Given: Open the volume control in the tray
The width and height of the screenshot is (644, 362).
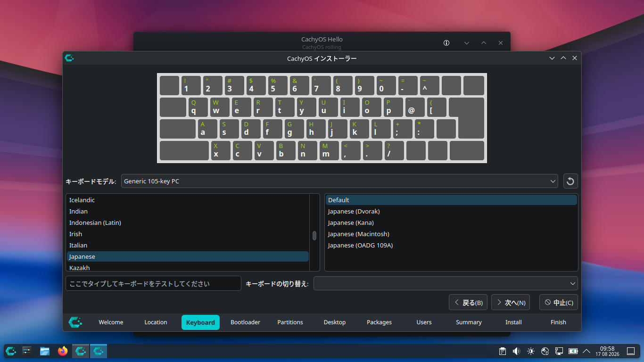Looking at the screenshot, I should pos(517,351).
